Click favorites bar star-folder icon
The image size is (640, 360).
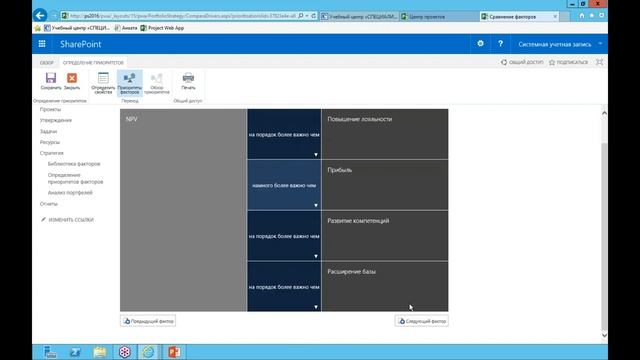[x=38, y=28]
